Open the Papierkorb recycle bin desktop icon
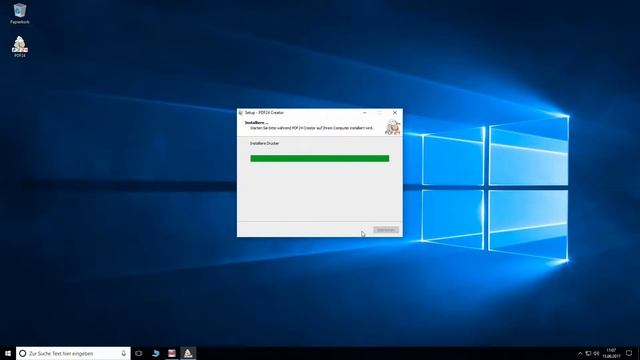The width and height of the screenshot is (640, 360). (x=20, y=13)
